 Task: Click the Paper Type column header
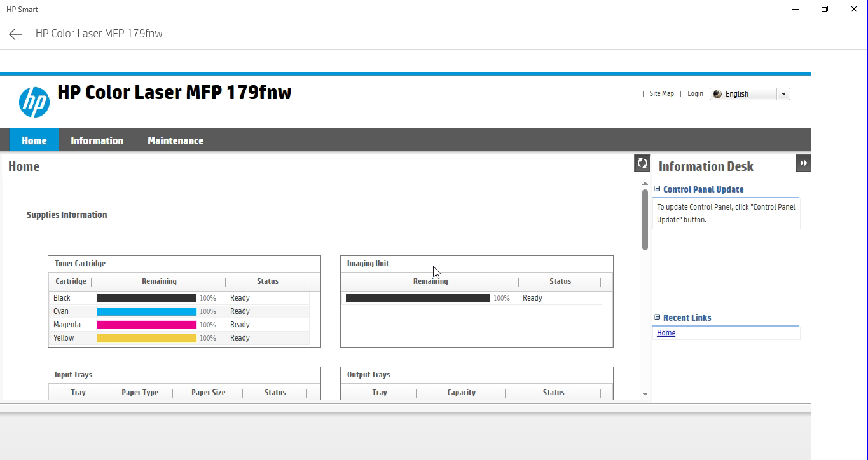[140, 393]
